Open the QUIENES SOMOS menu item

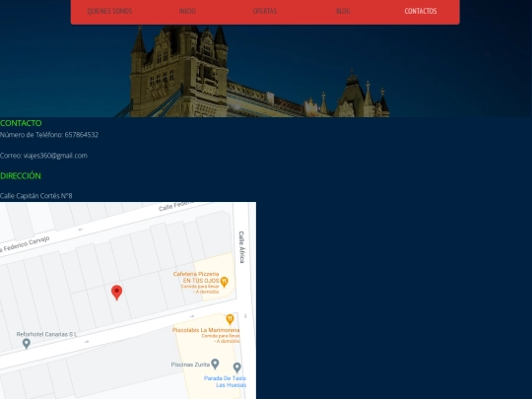pos(109,11)
